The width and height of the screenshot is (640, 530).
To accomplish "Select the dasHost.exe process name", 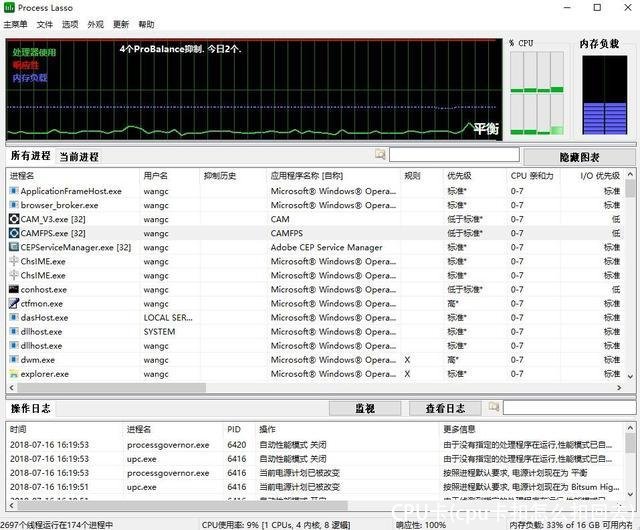I will point(44,318).
